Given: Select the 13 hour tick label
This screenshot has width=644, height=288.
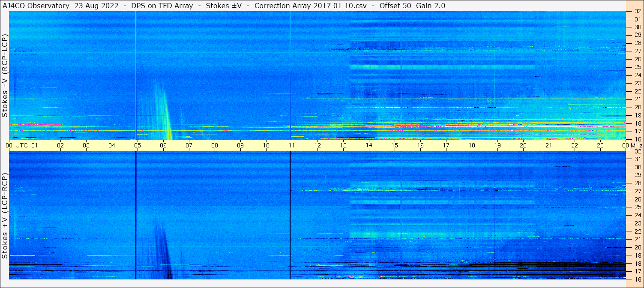Looking at the screenshot, I should point(343,145).
